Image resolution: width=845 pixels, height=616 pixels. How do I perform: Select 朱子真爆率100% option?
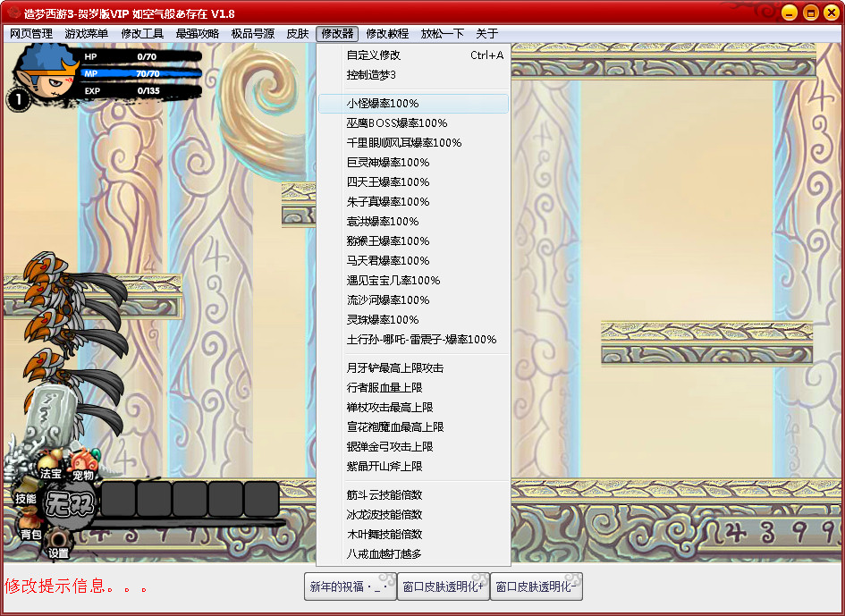click(x=413, y=201)
